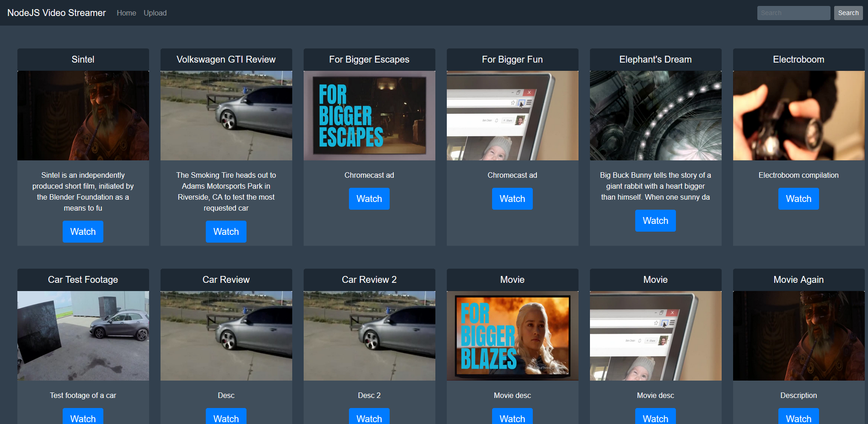Watch the Sintel video
Image resolution: width=868 pixels, height=424 pixels.
click(83, 232)
